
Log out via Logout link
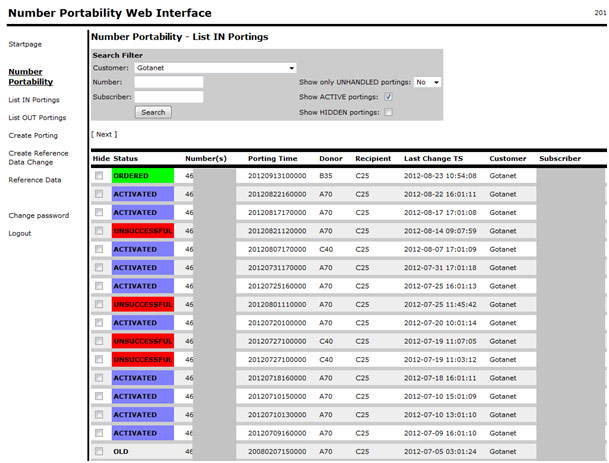[20, 233]
